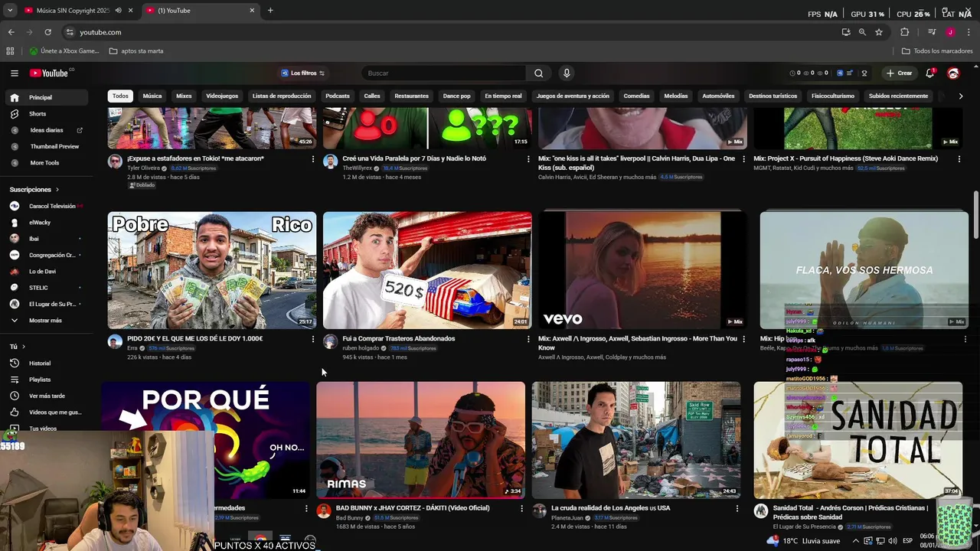Open options for Tyler Oliveira video
Screen dimensions: 980x551
pos(312,159)
